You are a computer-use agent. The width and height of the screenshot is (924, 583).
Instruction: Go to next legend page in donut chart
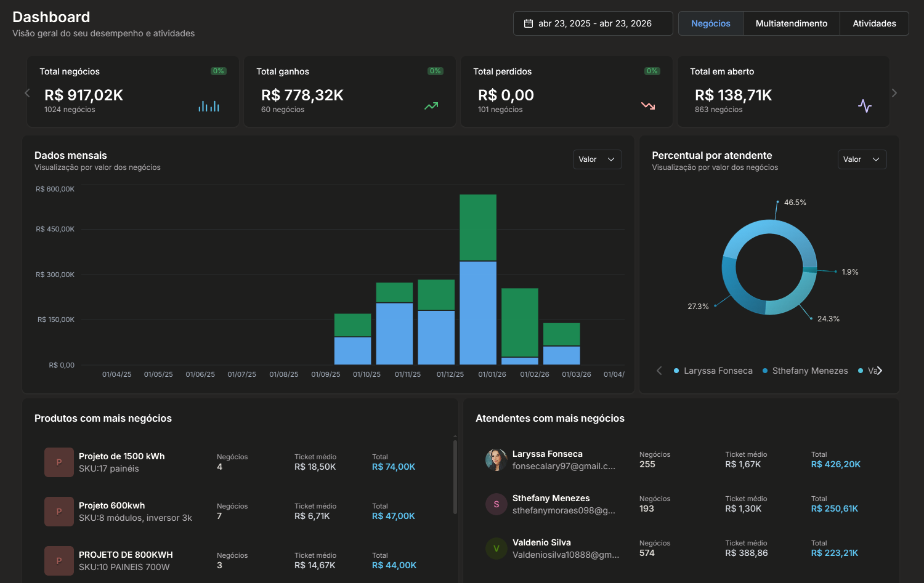click(880, 371)
